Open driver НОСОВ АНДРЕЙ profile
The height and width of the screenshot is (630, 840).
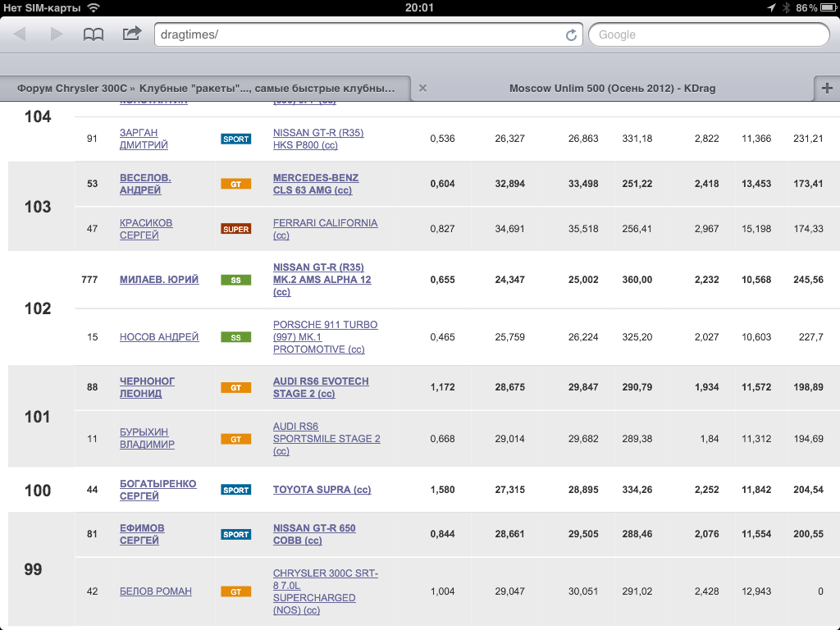[159, 337]
